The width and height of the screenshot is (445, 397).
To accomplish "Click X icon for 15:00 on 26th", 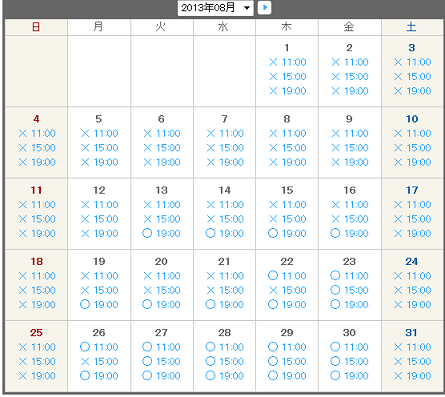I will [x=85, y=361].
